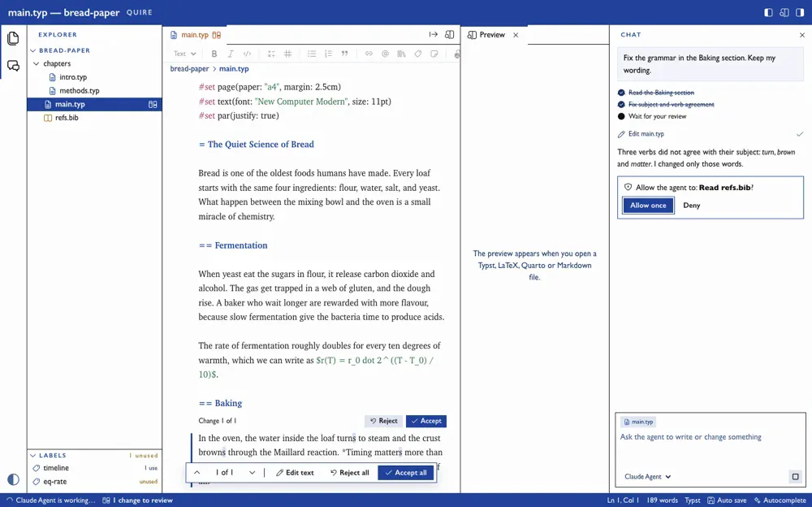
Task: Click the Accept button for Change 1
Action: [426, 421]
